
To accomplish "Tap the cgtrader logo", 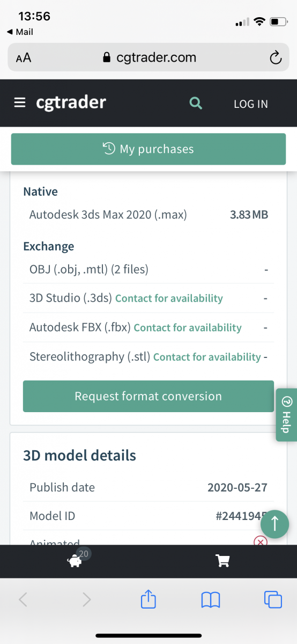I will click(x=71, y=103).
